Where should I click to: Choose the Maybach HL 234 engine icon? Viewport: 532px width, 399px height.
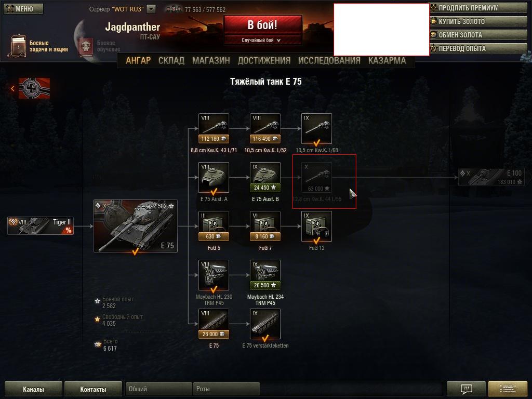coord(265,275)
